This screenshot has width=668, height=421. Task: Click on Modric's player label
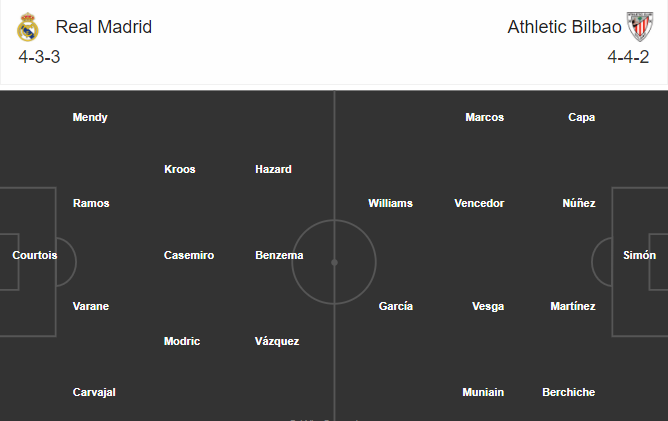tap(182, 341)
